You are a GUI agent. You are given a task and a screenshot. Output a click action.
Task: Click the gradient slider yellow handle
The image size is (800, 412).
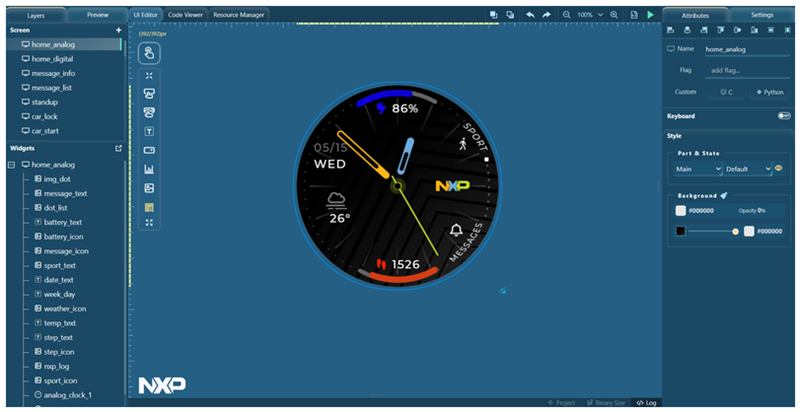tap(735, 231)
